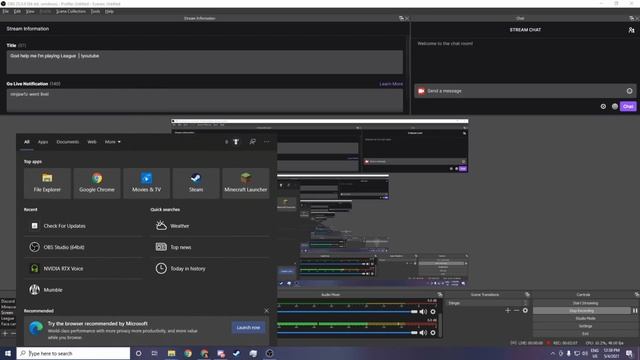Select the Apps search tab

pos(43,142)
